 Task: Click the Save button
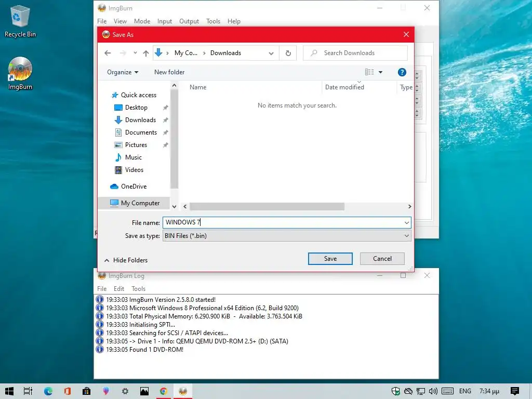coord(330,259)
